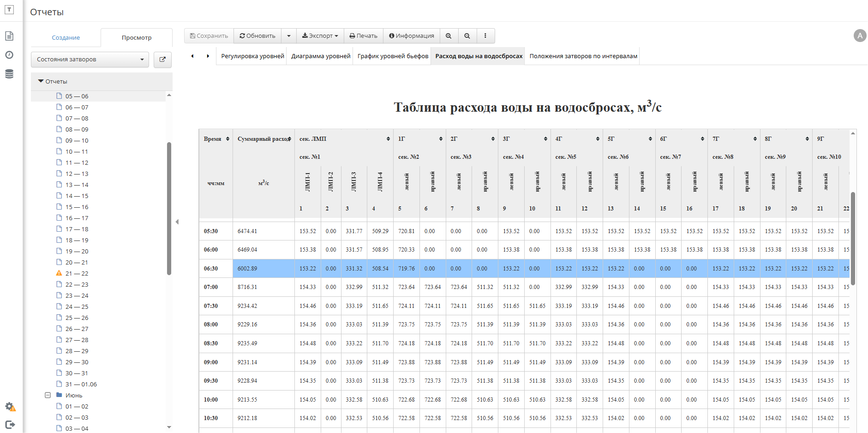868x433 pixels.
Task: Sort the сек. ЛМП column
Action: click(x=388, y=139)
